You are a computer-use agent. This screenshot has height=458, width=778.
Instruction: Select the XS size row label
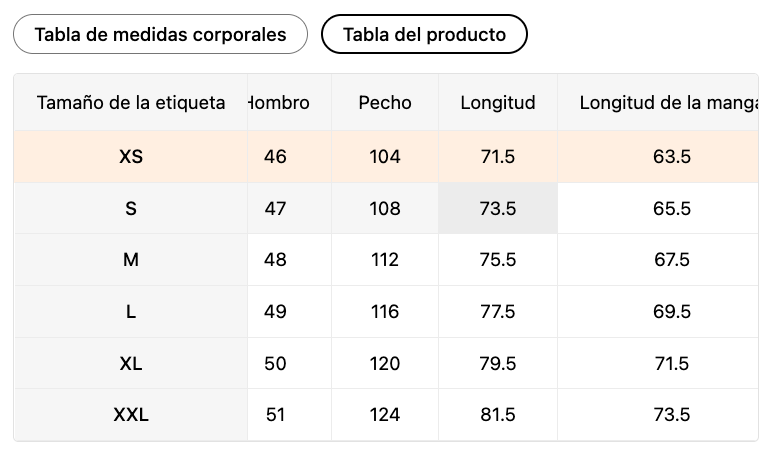131,156
